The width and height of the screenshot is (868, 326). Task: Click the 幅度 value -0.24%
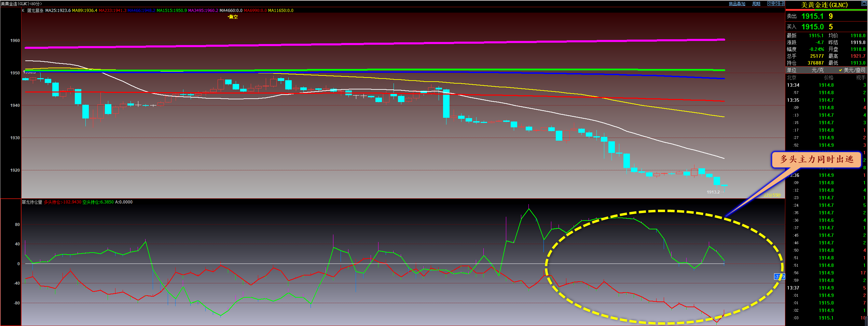click(816, 49)
